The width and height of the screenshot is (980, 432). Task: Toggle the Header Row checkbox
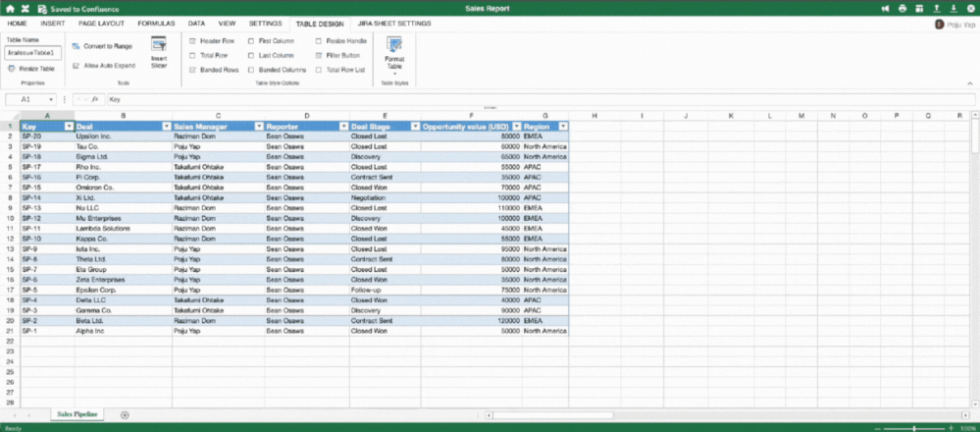193,40
